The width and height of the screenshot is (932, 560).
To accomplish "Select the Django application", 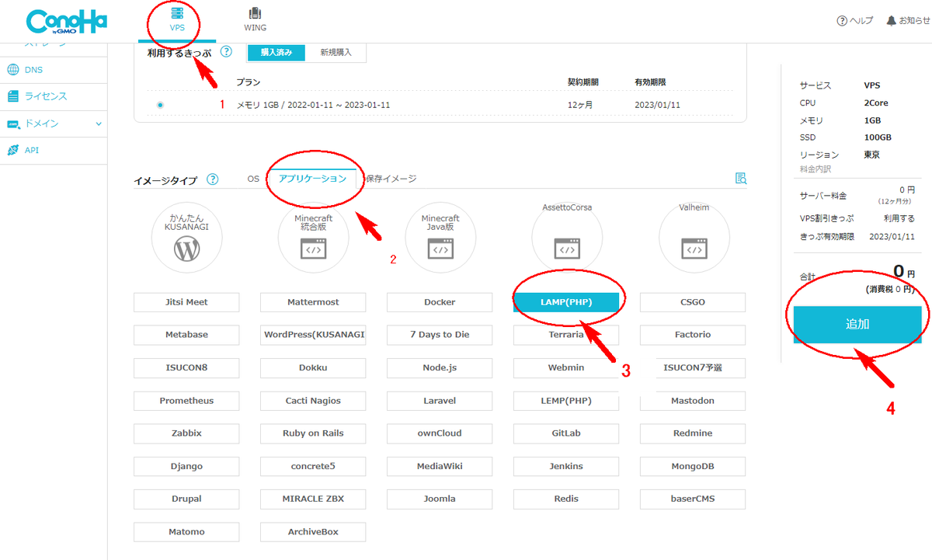I will [x=186, y=466].
